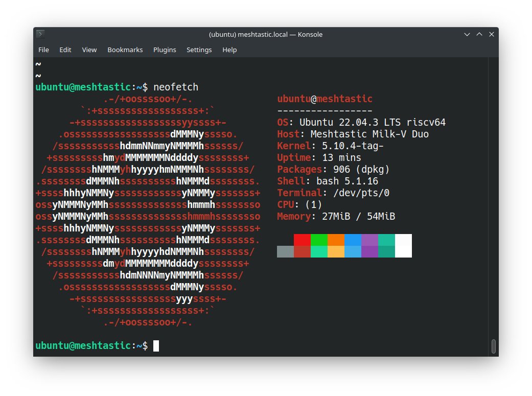
Task: Click the Host line Meshtastic Milk-V Duo
Action: (353, 134)
